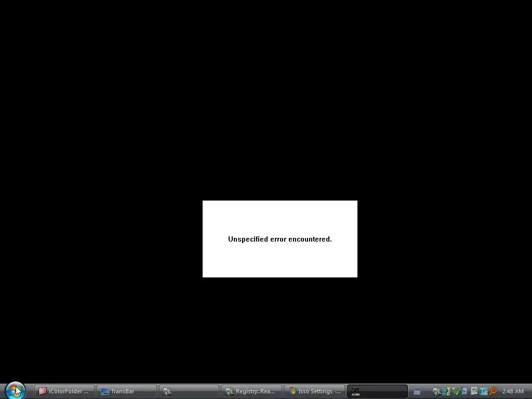532x399 pixels.
Task: Click the keyboard icon in the taskbar
Action: pos(417,392)
